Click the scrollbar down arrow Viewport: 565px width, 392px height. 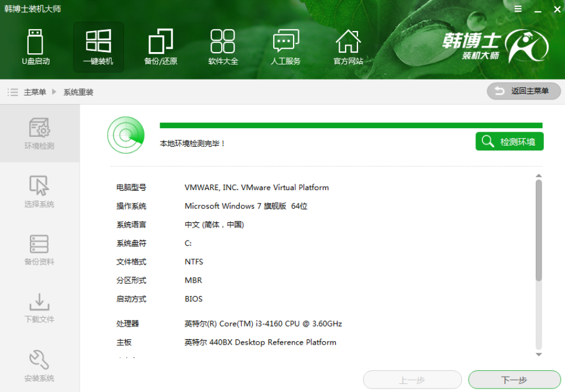click(539, 355)
